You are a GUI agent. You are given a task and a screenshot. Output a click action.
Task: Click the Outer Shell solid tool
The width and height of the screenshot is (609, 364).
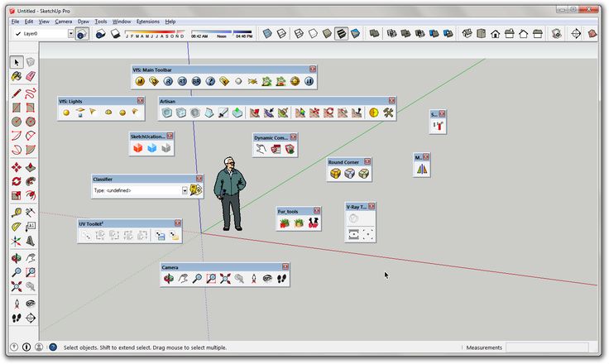pyautogui.click(x=374, y=34)
